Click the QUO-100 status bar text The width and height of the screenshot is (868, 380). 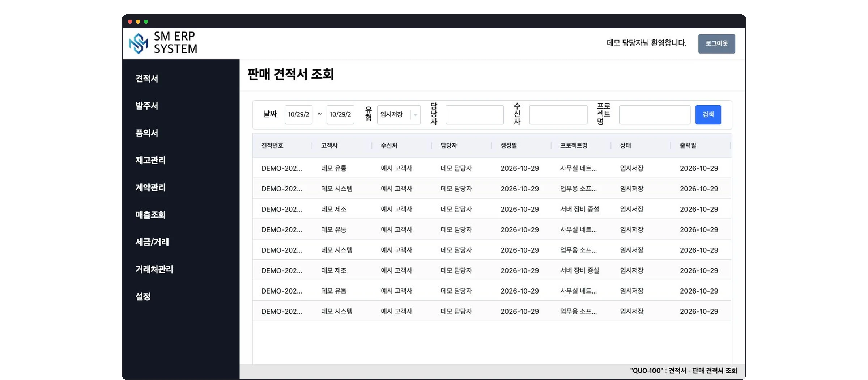pos(683,371)
